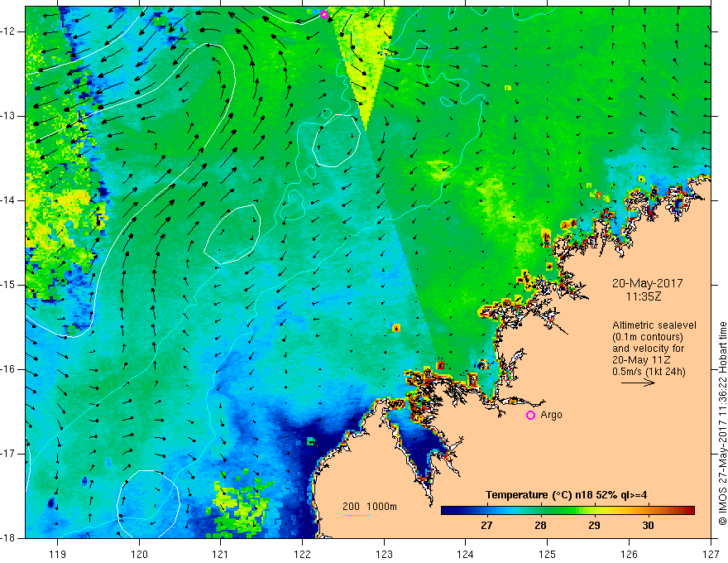Image resolution: width=728 pixels, height=563 pixels.
Task: Click the longitude axis label '127'
Action: (x=711, y=554)
